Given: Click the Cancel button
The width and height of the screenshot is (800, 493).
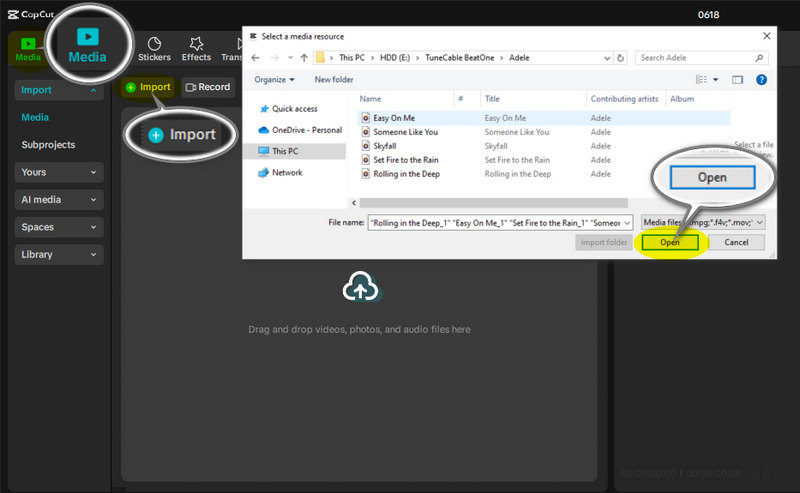Looking at the screenshot, I should click(x=736, y=242).
